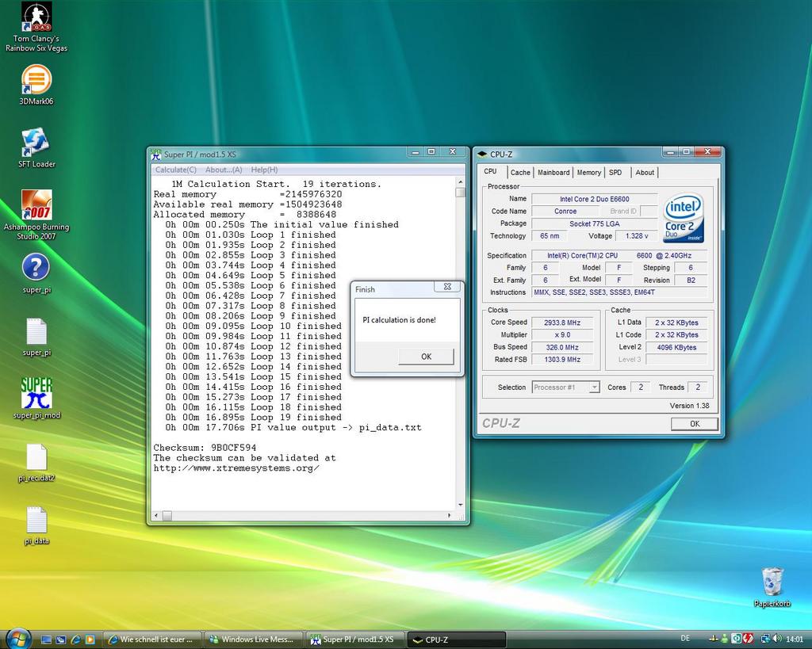Open the Help(H) menu in Super PI

tap(264, 170)
